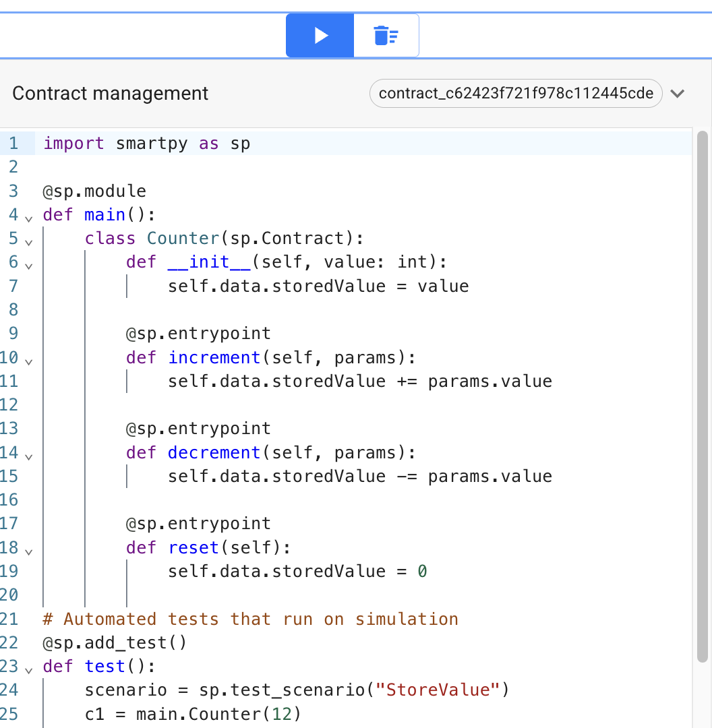Collapse the increment fold at line 10

(x=29, y=362)
